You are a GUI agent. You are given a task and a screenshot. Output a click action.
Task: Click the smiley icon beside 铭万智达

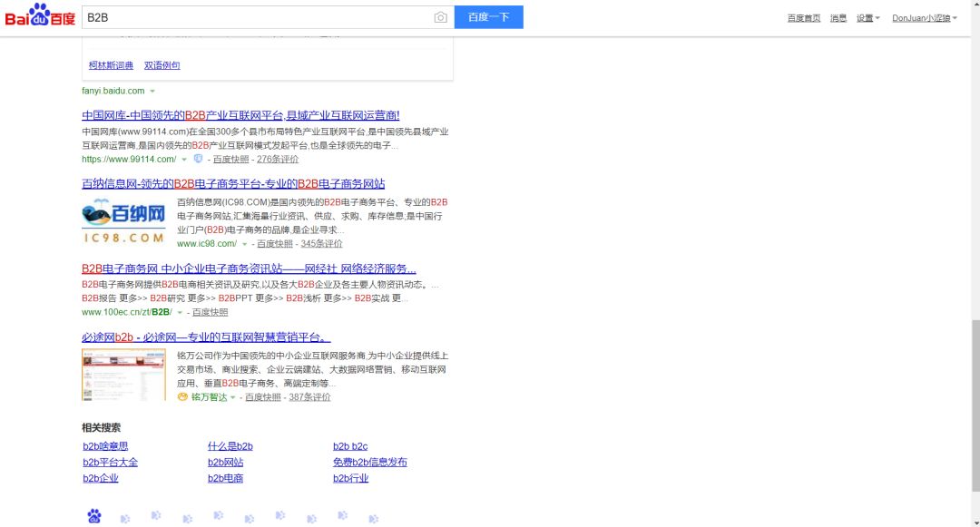[x=182, y=397]
